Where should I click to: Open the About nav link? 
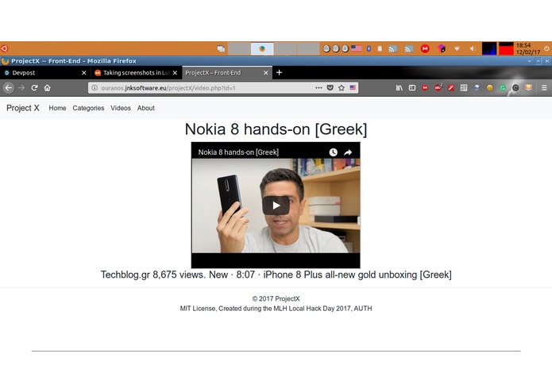click(x=146, y=108)
